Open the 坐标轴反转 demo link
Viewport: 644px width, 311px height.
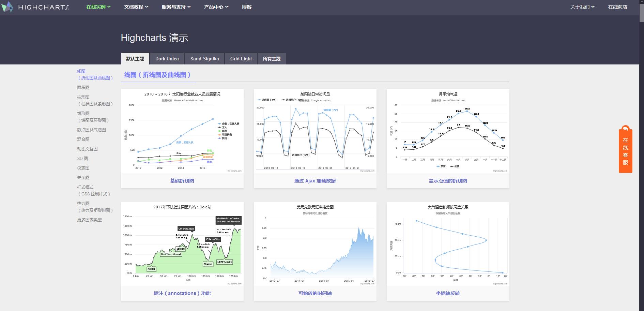pyautogui.click(x=448, y=293)
